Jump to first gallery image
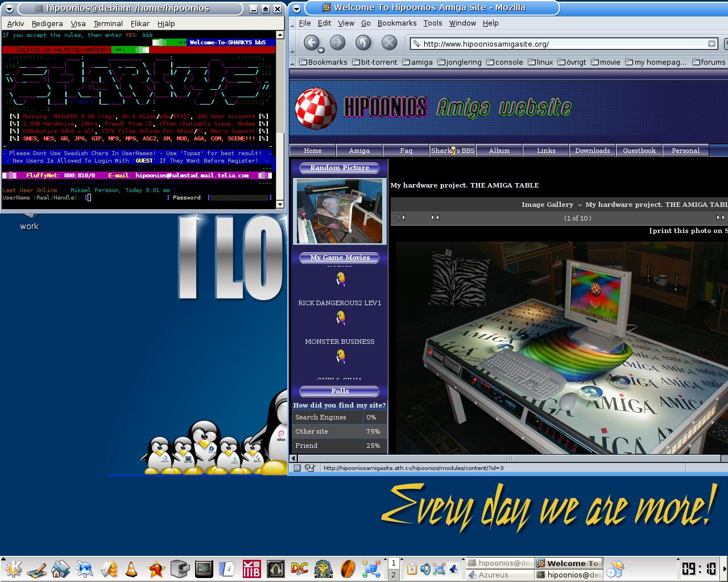Screen dimensions: 728x582 [402, 218]
